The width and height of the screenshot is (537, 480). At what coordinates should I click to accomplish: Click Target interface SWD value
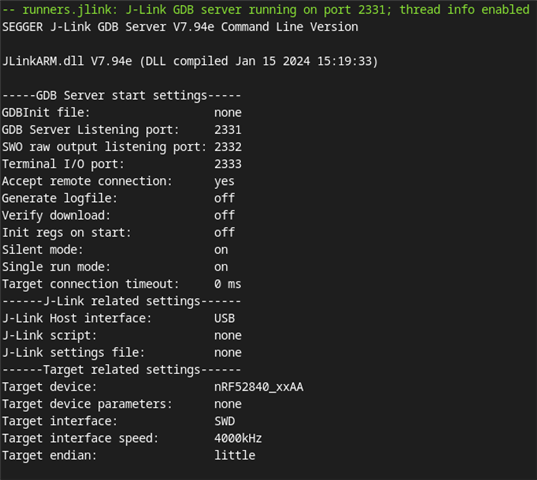pos(224,421)
